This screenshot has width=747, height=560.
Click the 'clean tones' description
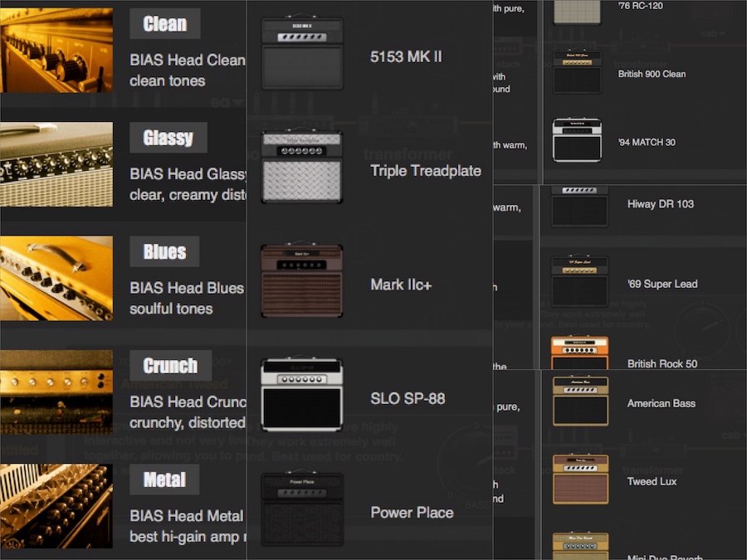point(167,81)
